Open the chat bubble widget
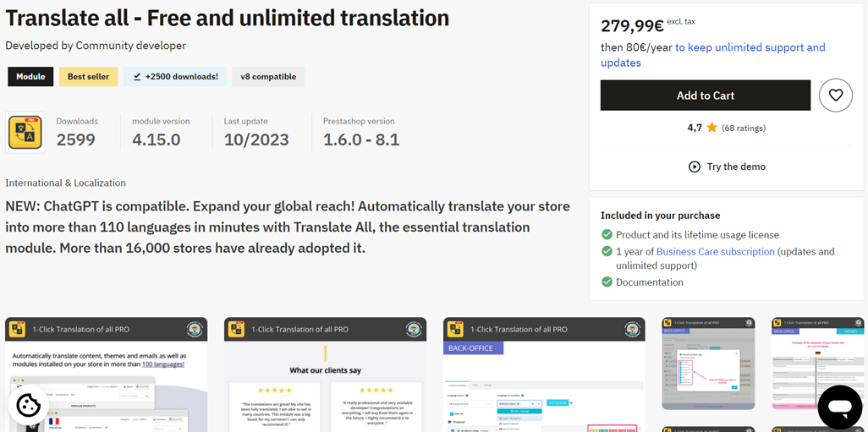The image size is (868, 432). (x=839, y=407)
